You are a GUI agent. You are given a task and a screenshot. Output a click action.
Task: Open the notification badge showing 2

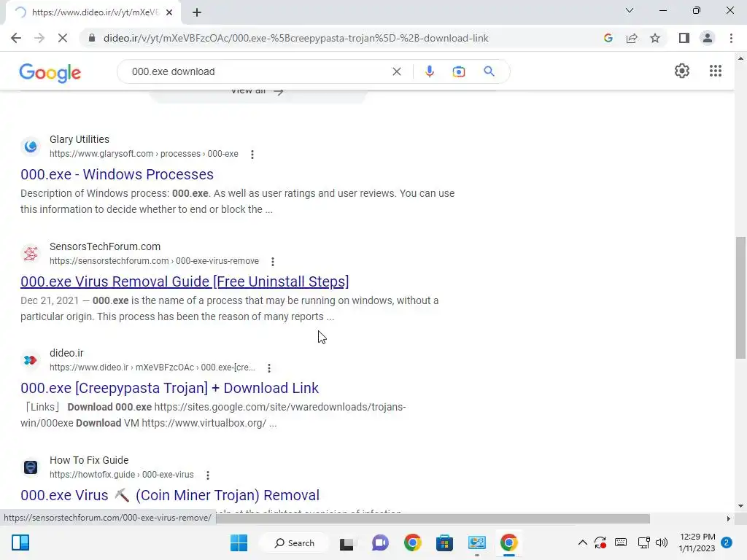click(x=727, y=542)
